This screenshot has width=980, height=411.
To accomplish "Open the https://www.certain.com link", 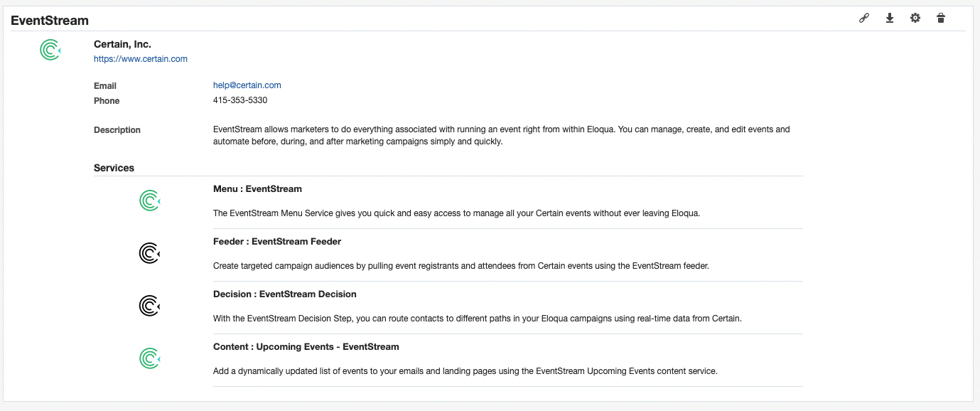I will tap(141, 59).
